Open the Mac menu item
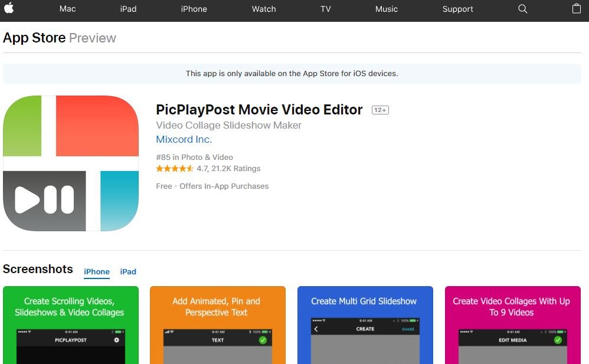The height and width of the screenshot is (364, 589). point(68,9)
